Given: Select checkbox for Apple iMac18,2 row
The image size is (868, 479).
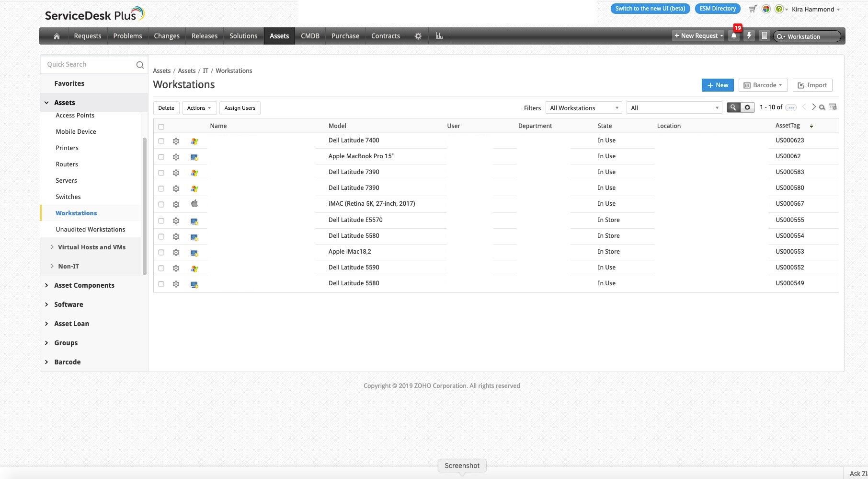Looking at the screenshot, I should tap(161, 252).
